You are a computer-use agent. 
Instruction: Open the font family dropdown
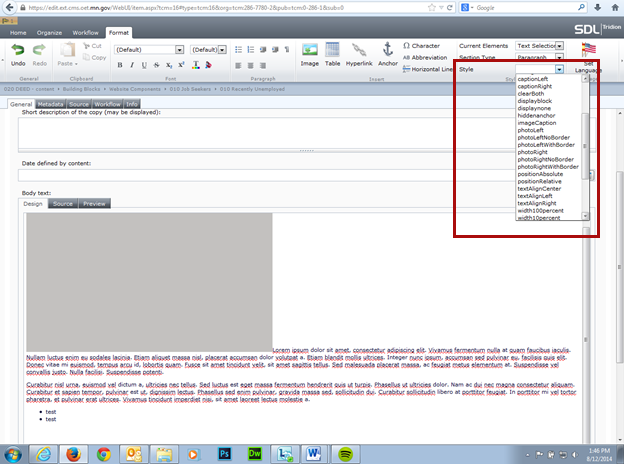click(x=148, y=49)
